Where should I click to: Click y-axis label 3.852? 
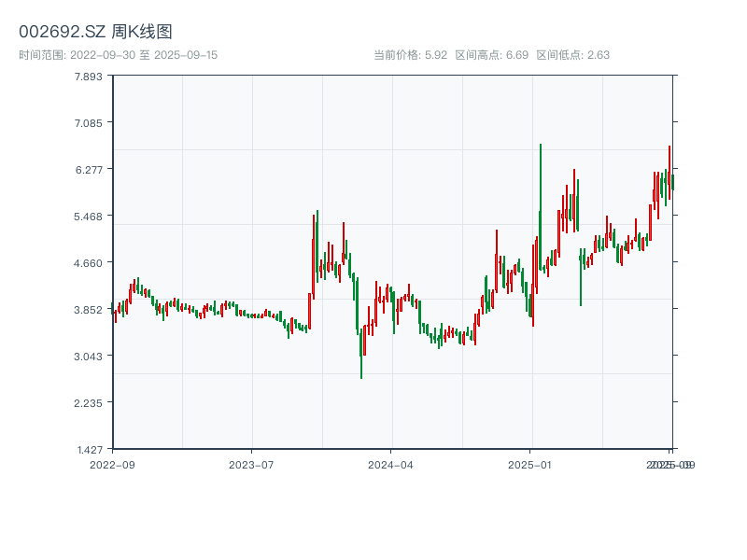point(88,310)
